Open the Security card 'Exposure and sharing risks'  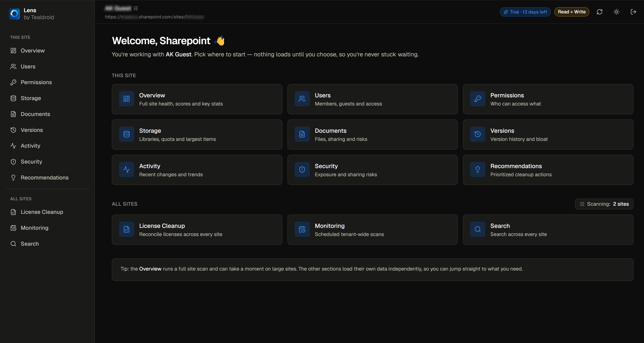[x=372, y=170]
